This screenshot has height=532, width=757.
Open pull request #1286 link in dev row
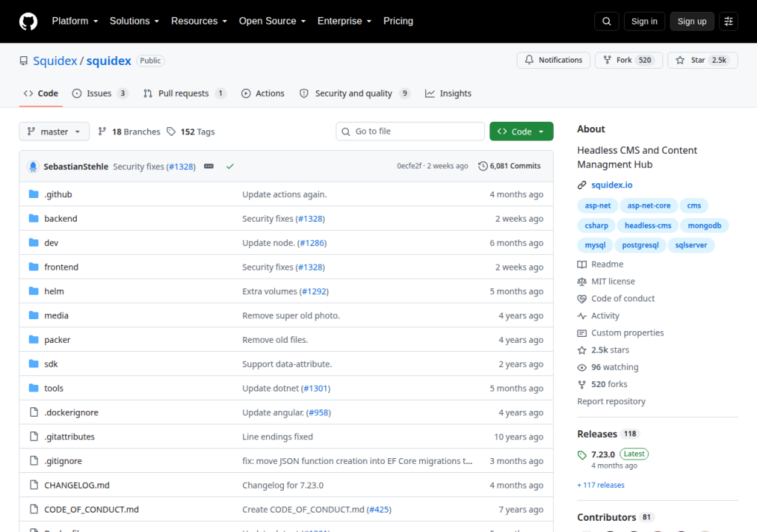point(312,243)
